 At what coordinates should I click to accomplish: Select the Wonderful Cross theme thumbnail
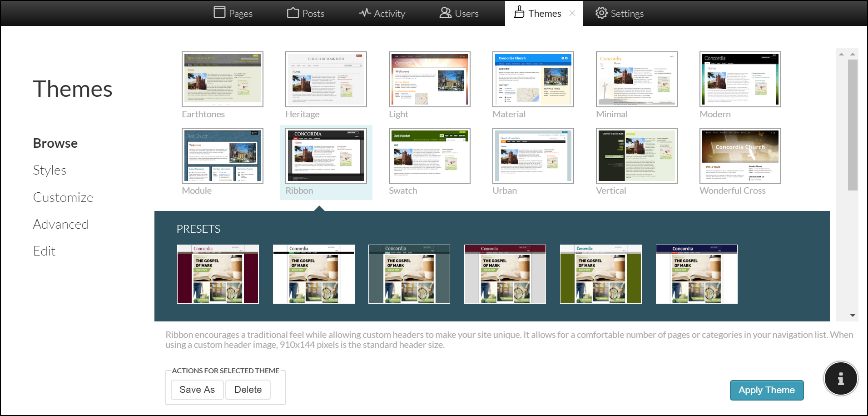coord(740,156)
